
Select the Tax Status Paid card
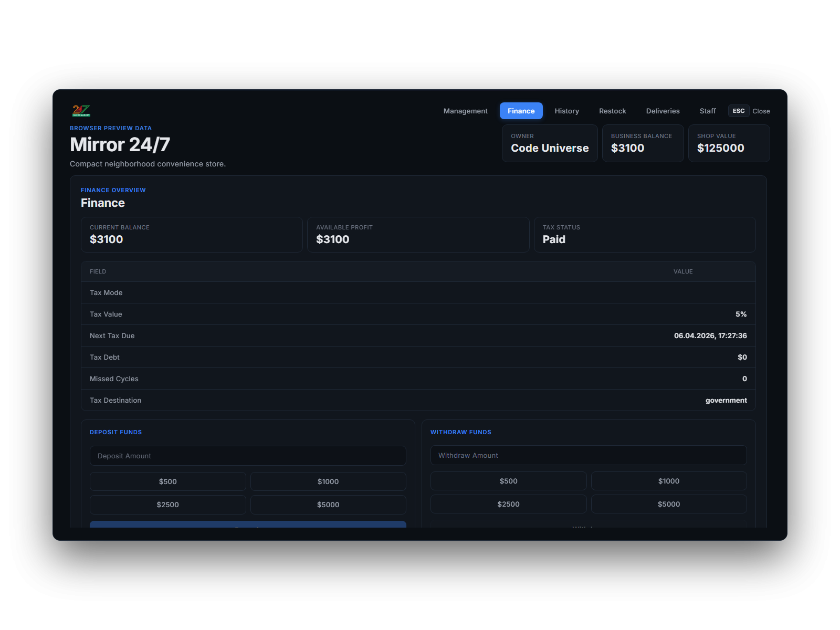point(645,235)
